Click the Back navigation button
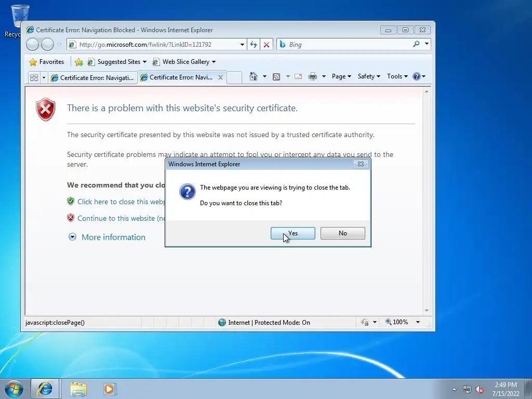The image size is (532, 399). (32, 45)
